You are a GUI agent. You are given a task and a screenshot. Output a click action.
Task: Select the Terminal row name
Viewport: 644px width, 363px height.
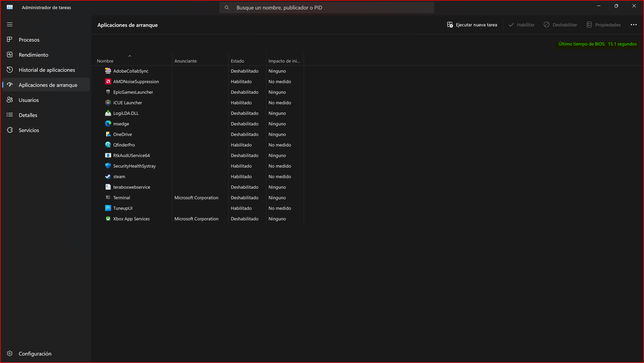[x=121, y=198]
